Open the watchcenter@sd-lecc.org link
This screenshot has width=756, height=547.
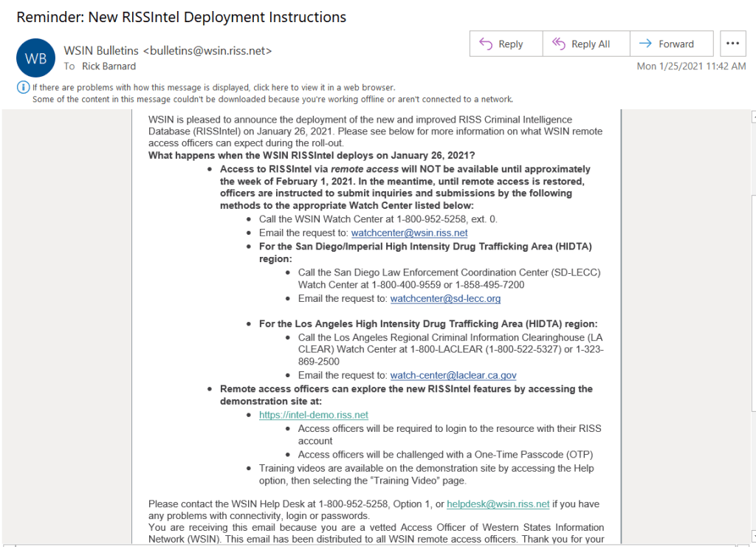click(445, 299)
